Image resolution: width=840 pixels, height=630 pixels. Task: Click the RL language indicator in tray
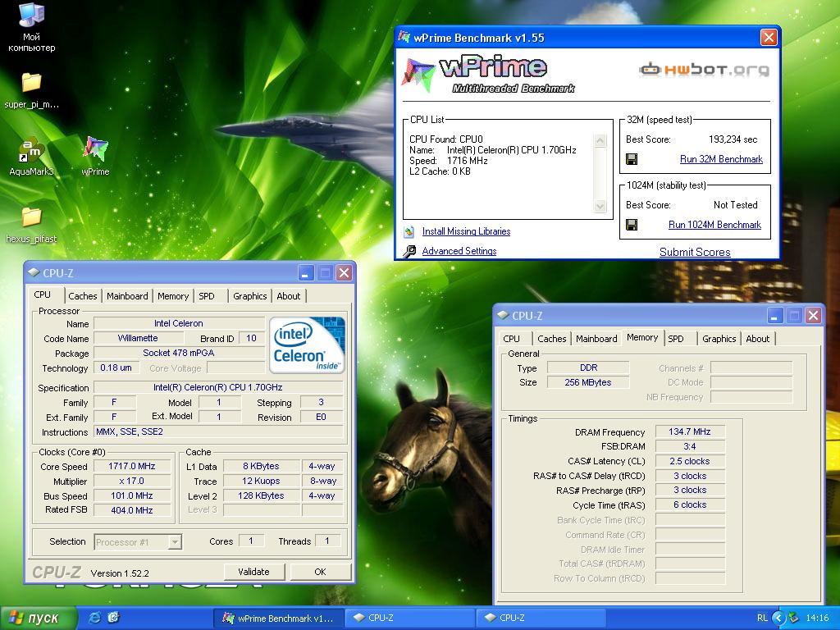click(x=762, y=618)
